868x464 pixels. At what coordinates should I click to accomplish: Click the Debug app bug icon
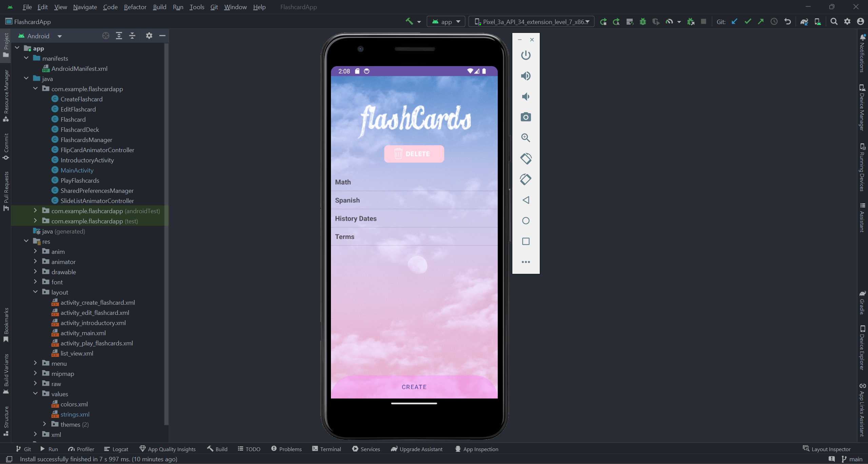[x=643, y=22]
